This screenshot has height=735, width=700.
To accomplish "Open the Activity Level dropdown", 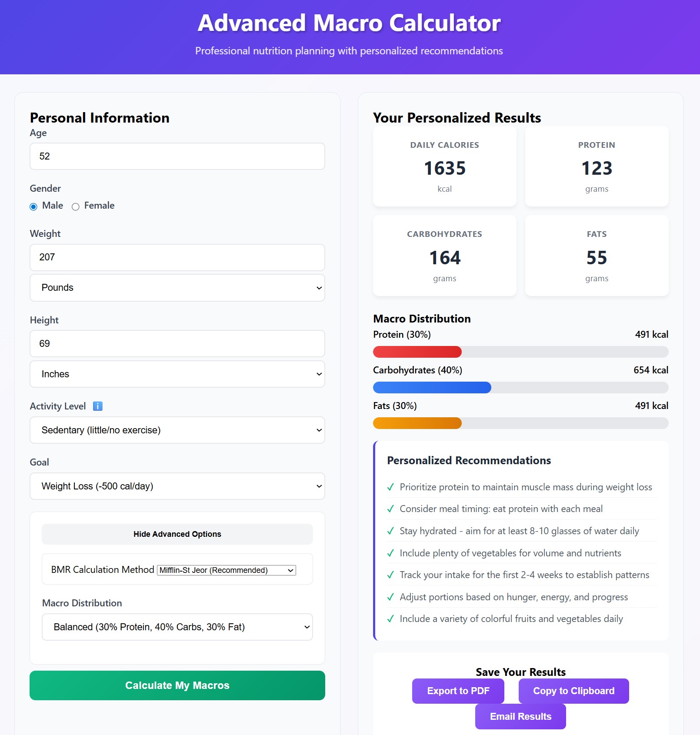I will pyautogui.click(x=177, y=430).
